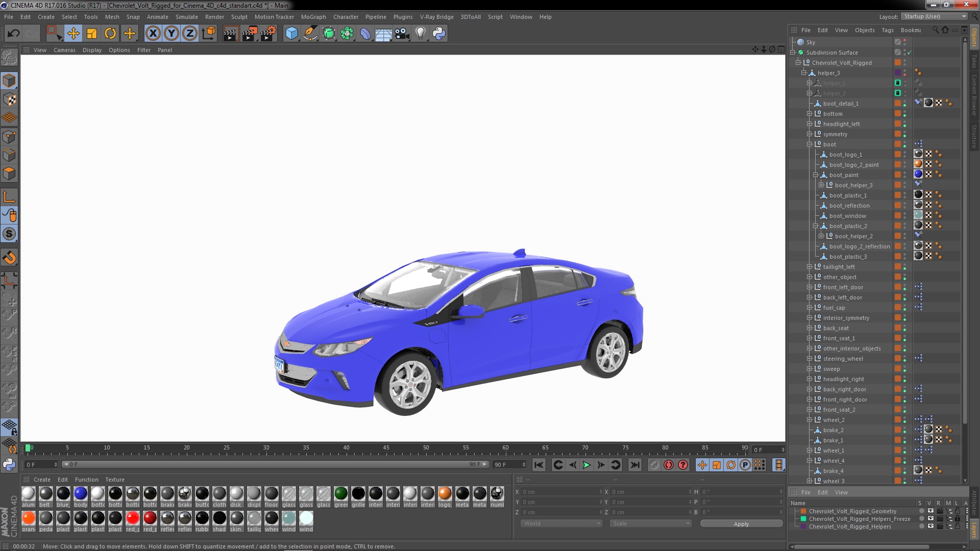Add a Cube primitive object
This screenshot has height=551, width=980.
coord(291,34)
